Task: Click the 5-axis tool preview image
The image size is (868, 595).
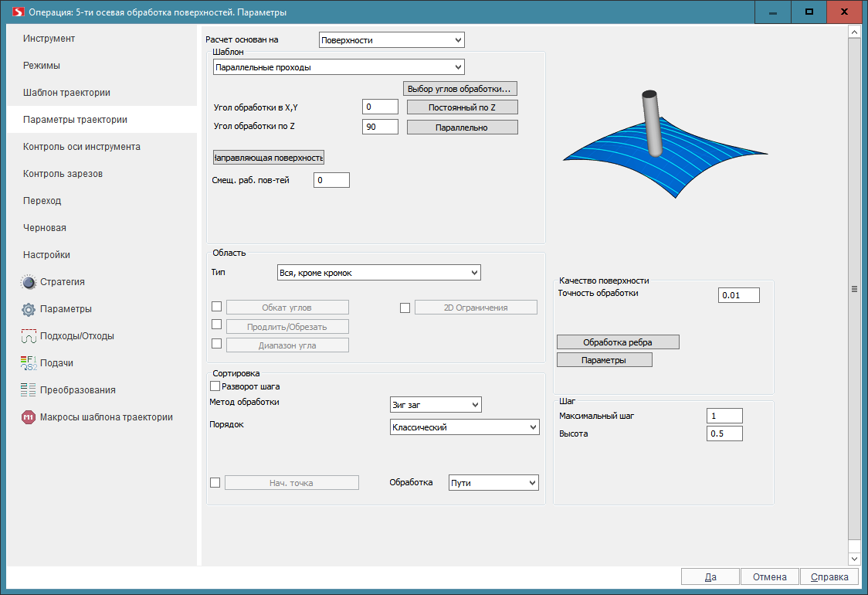Action: (x=665, y=144)
